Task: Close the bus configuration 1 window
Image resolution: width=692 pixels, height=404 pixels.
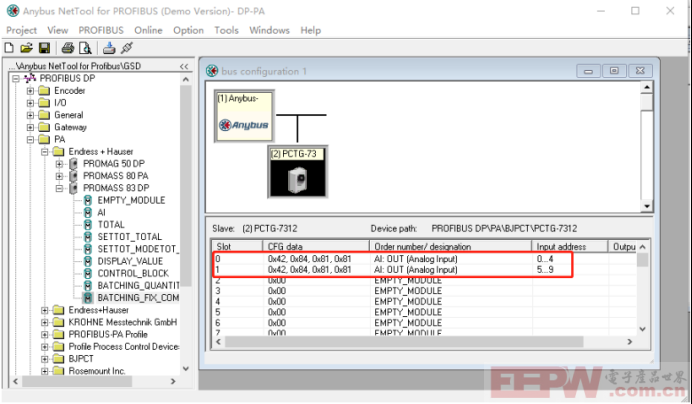Action: (640, 71)
